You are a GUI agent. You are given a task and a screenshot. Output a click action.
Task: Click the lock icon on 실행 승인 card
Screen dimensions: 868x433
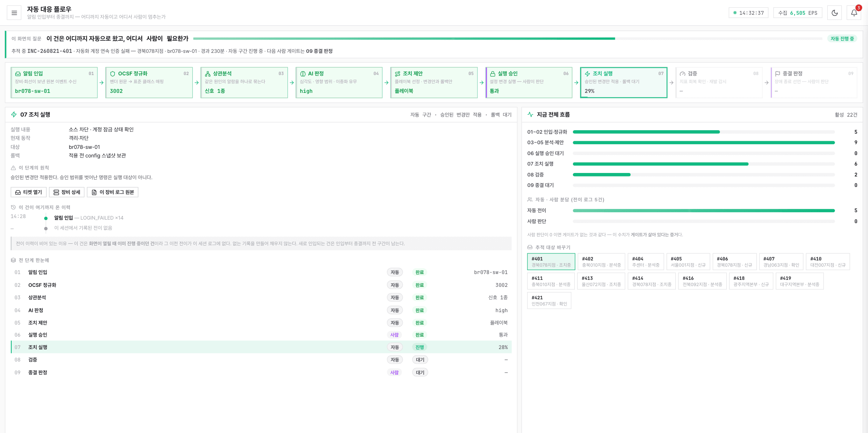coord(493,74)
